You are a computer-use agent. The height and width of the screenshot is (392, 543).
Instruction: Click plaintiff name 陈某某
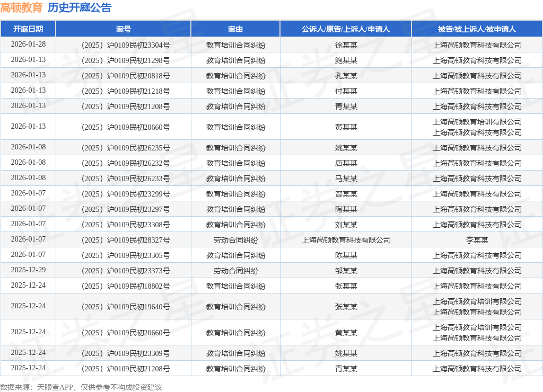coord(346,255)
